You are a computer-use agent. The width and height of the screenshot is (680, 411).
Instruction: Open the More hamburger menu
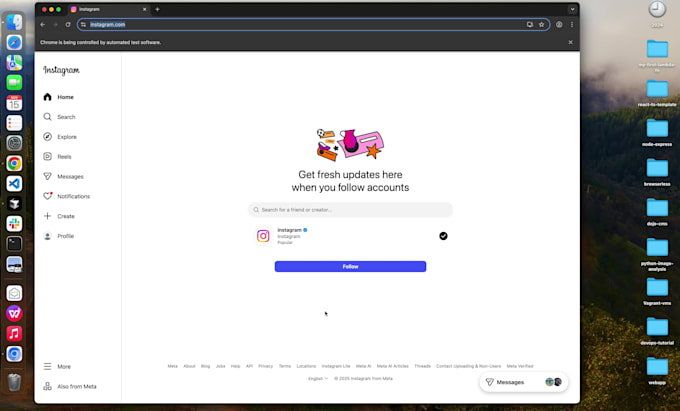point(57,366)
